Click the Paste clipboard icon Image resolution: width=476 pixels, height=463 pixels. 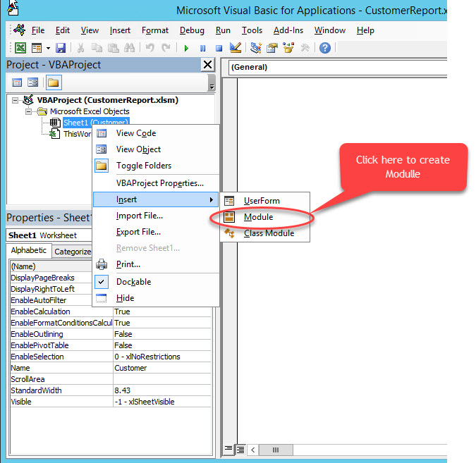click(x=114, y=48)
